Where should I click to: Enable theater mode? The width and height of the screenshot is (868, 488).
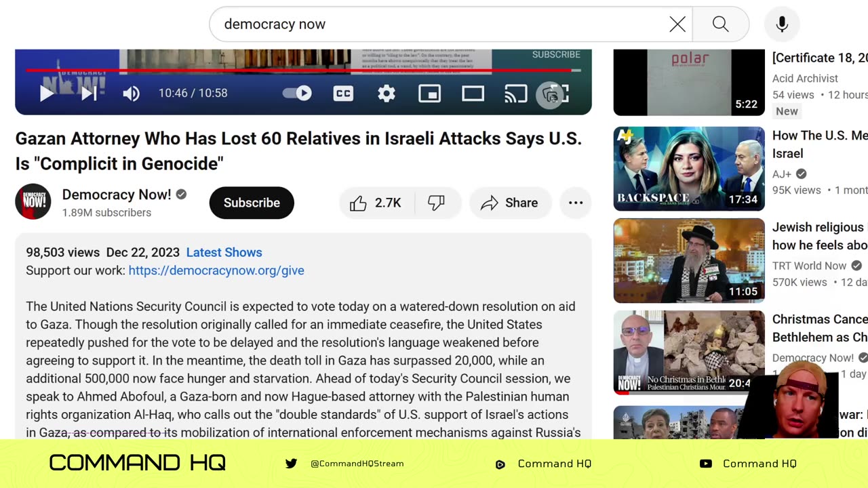(x=473, y=94)
